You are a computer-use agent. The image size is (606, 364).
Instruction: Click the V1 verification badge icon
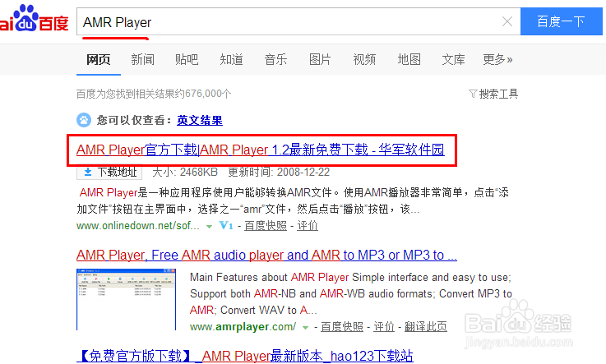[225, 225]
